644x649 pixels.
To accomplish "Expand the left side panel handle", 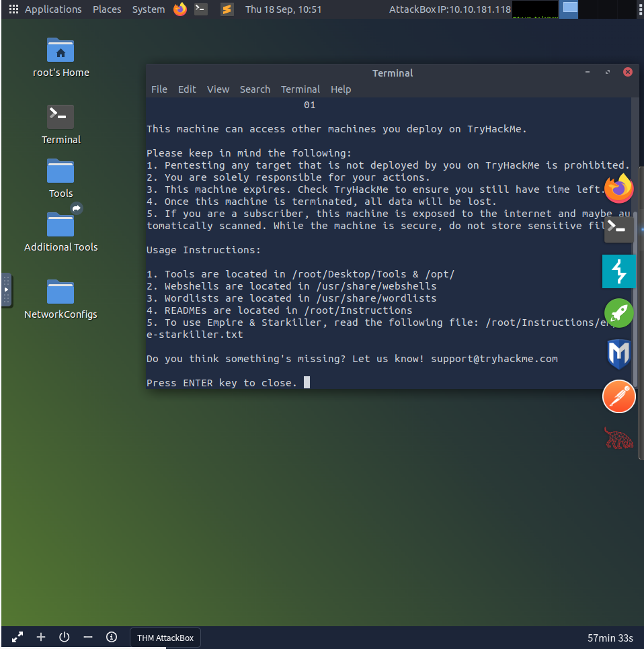I will [x=6, y=290].
